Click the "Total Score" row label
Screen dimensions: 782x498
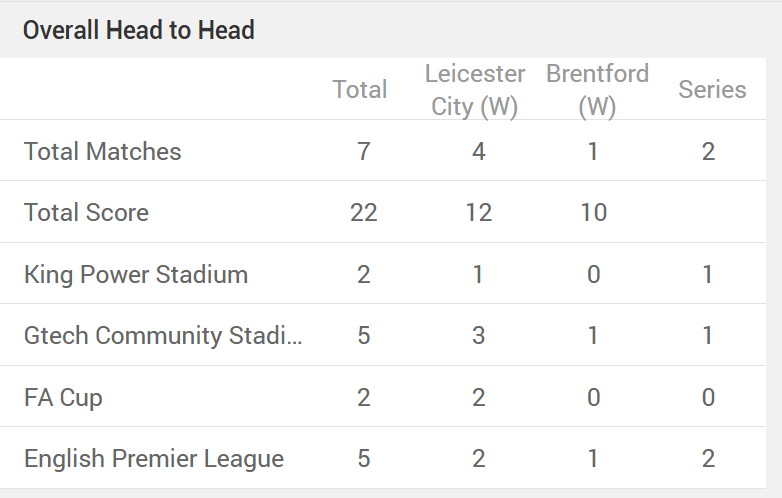coord(86,212)
